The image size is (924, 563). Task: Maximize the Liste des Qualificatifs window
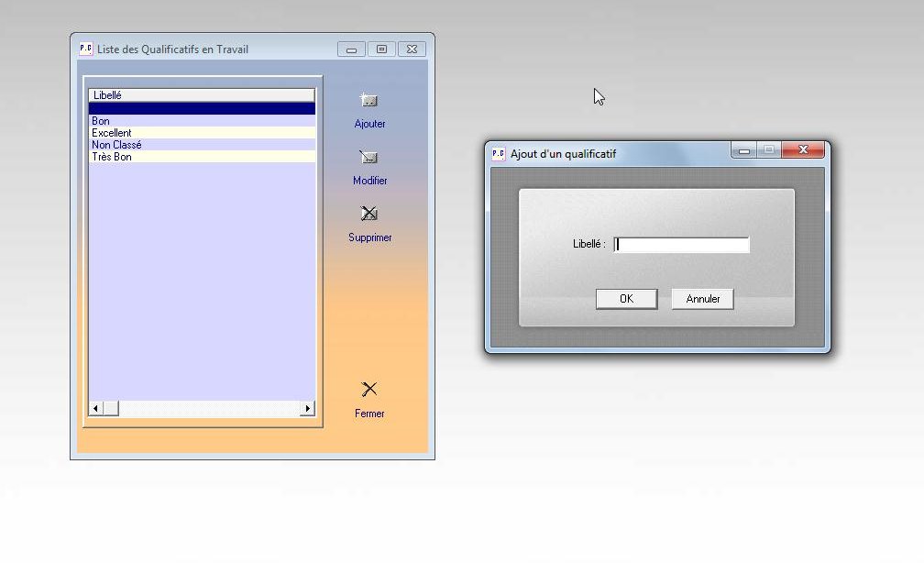click(381, 50)
